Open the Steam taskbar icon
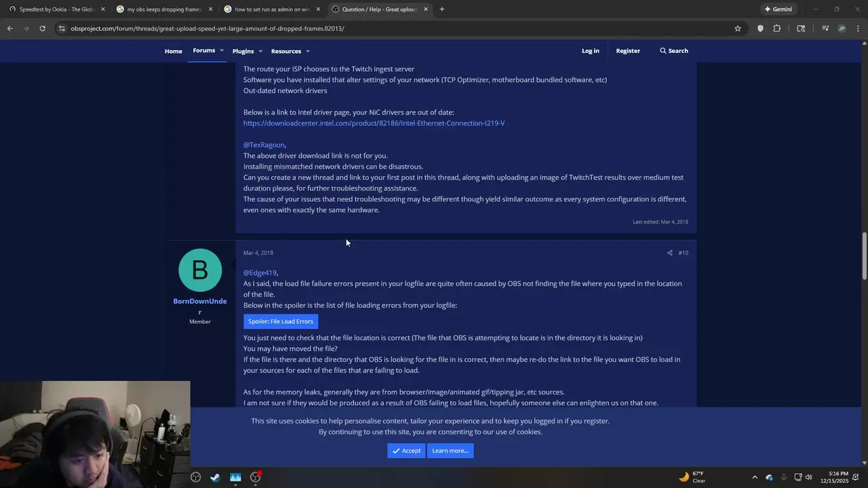868x488 pixels. coord(215,477)
